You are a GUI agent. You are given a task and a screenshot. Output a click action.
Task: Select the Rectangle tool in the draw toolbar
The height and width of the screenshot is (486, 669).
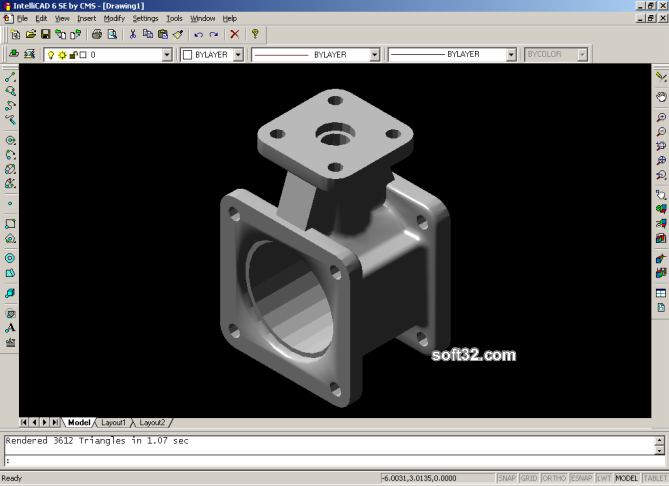10,224
